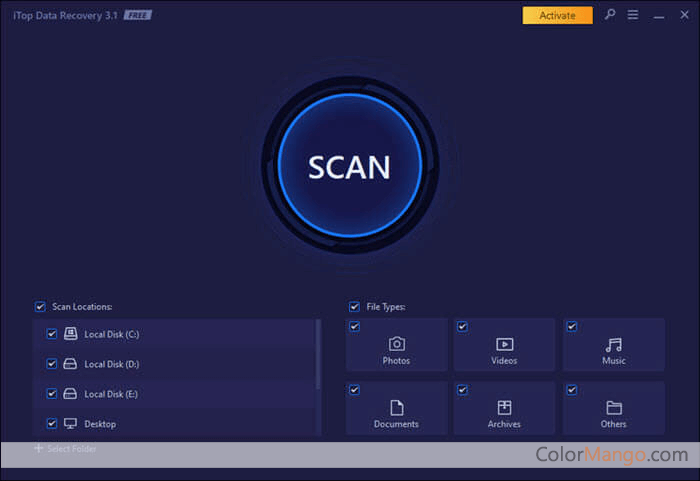Viewport: 700px width, 481px height.
Task: Click the Archives box icon
Action: click(504, 407)
